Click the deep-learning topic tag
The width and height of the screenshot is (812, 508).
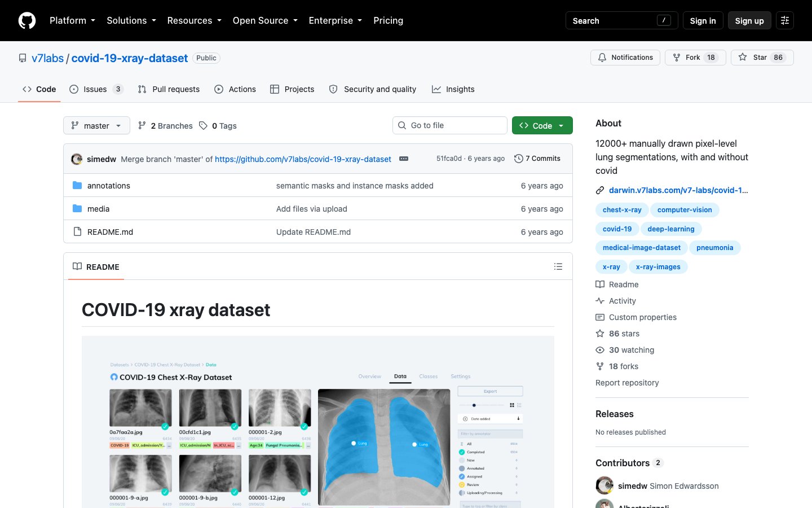[671, 229]
